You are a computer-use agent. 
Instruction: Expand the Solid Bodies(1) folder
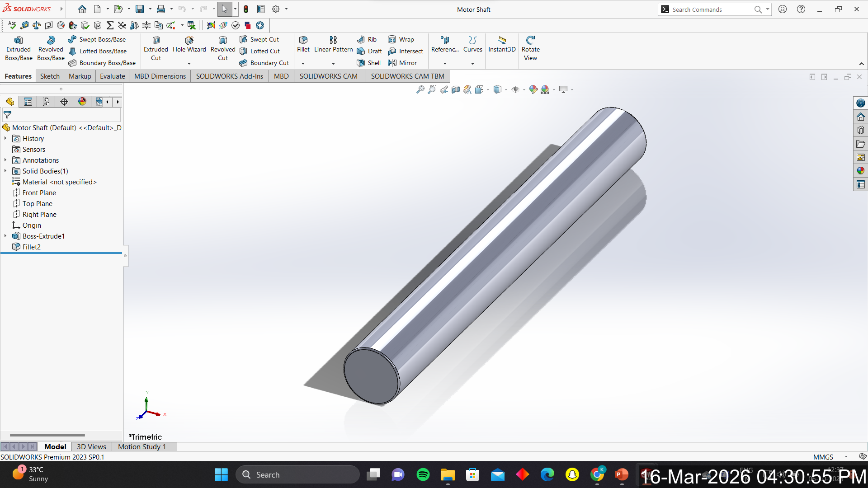click(5, 171)
